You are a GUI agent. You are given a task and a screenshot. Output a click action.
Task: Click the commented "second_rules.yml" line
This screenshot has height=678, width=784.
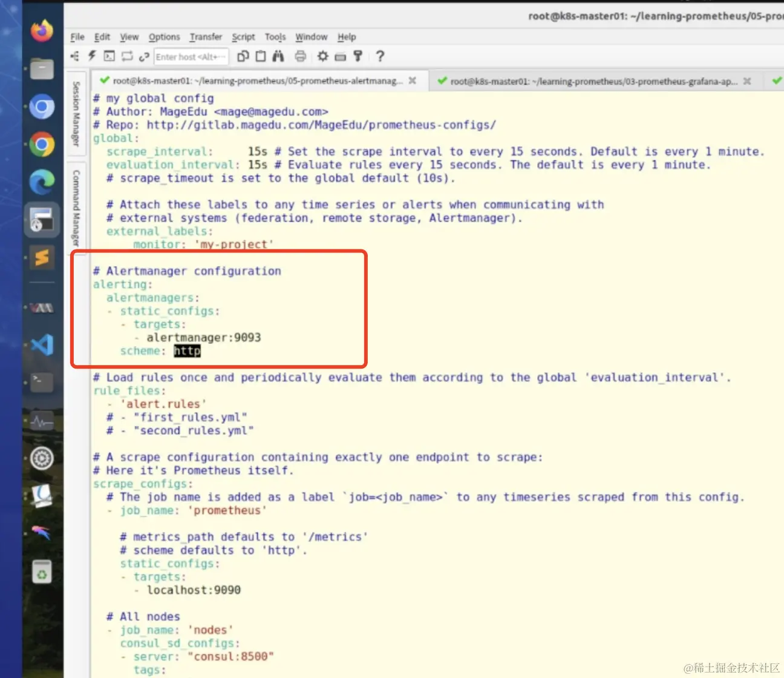(x=180, y=431)
